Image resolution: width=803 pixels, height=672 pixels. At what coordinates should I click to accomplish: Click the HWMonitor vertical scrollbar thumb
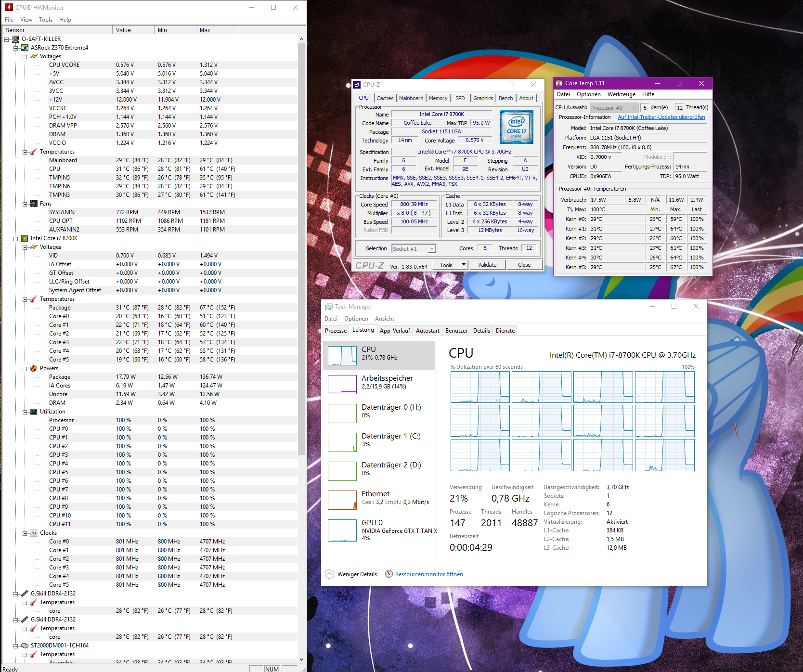tap(302, 248)
